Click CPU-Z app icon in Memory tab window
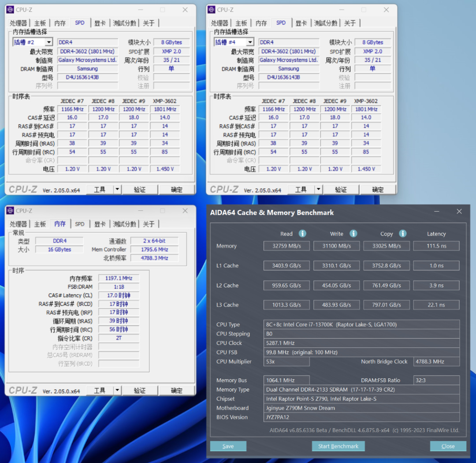The image size is (476, 463). click(x=10, y=210)
